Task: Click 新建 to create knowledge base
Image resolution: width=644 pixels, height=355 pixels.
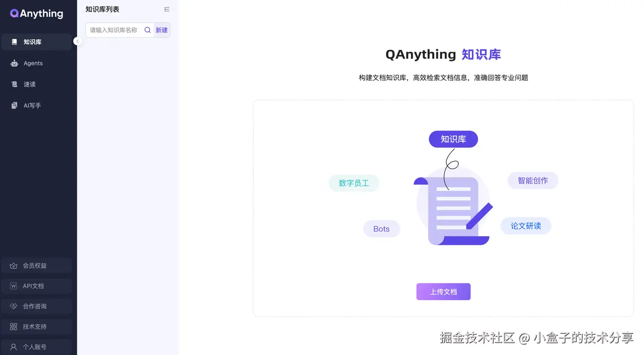Action: (162, 30)
